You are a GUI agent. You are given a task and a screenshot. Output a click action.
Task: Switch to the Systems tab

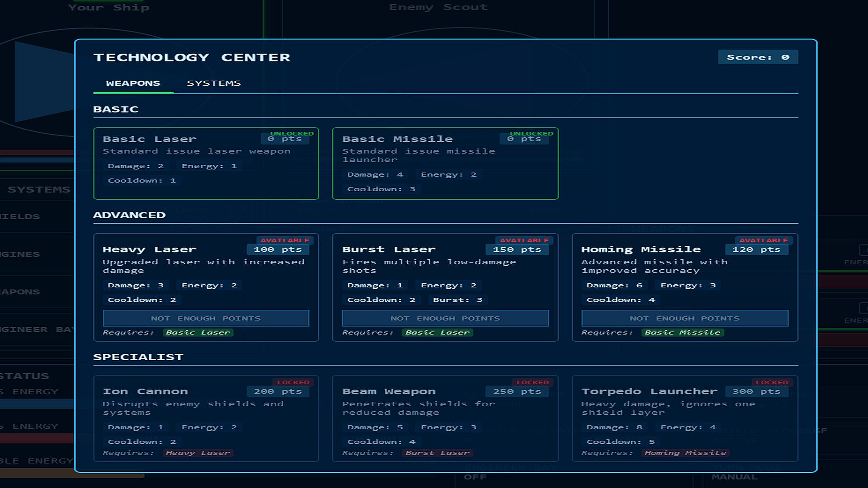pyautogui.click(x=213, y=83)
